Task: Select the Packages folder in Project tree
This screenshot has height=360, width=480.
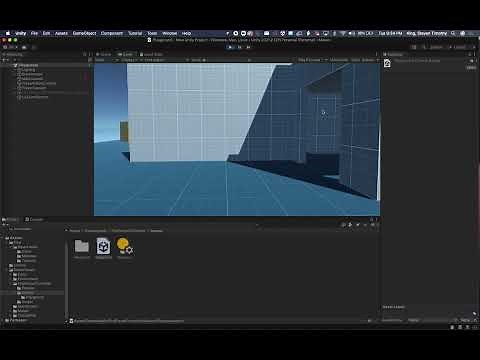Action: click(x=18, y=320)
